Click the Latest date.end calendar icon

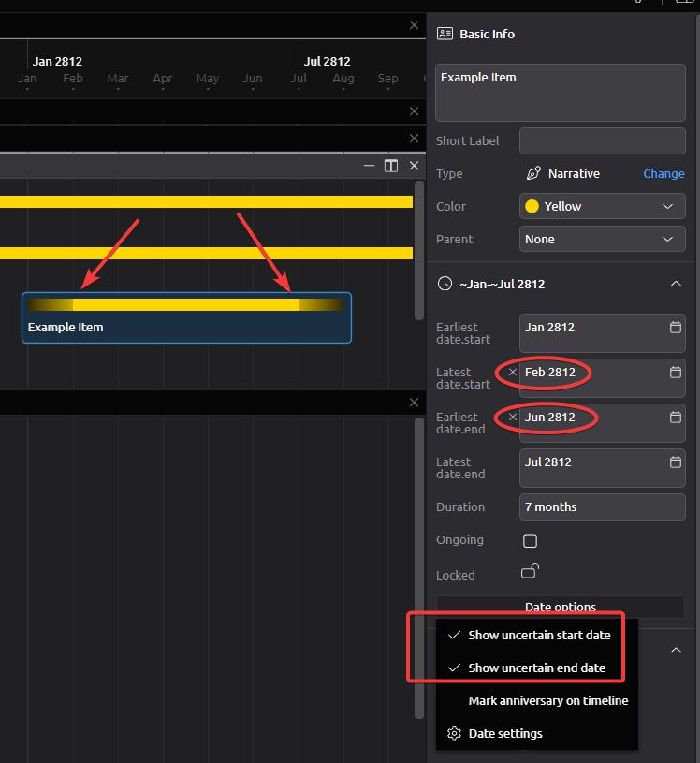pyautogui.click(x=676, y=462)
